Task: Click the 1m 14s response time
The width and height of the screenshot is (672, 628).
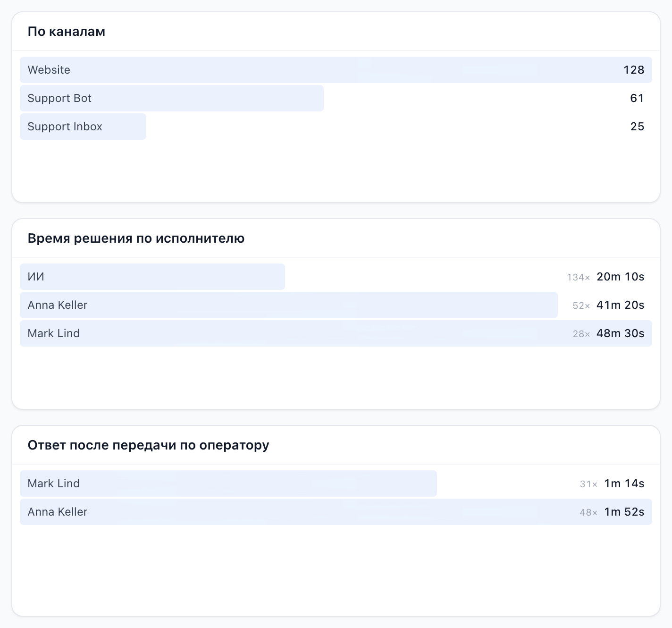Action: point(624,484)
